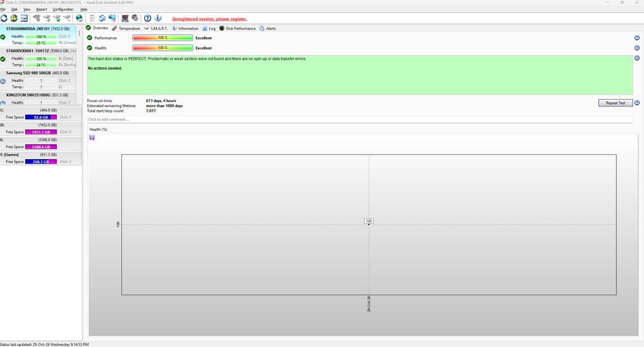This screenshot has width=644, height=347.
Task: Click the help icon next to Repeat Test
Action: tap(637, 102)
